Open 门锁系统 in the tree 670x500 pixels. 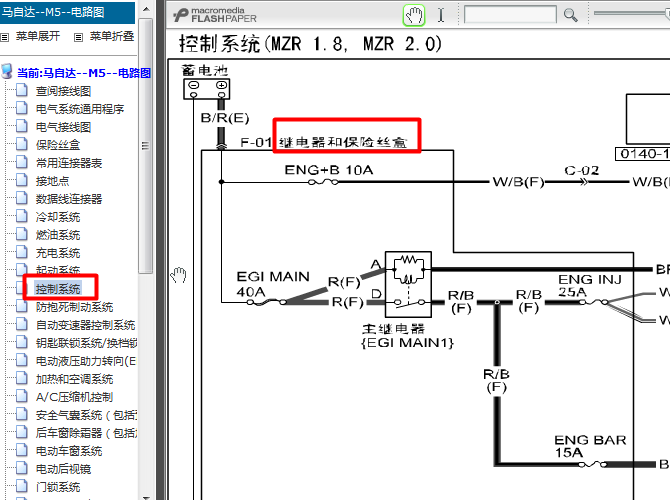pyautogui.click(x=58, y=487)
